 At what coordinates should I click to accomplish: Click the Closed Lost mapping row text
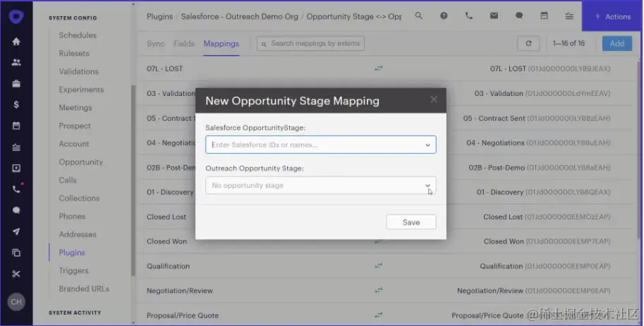(x=166, y=217)
